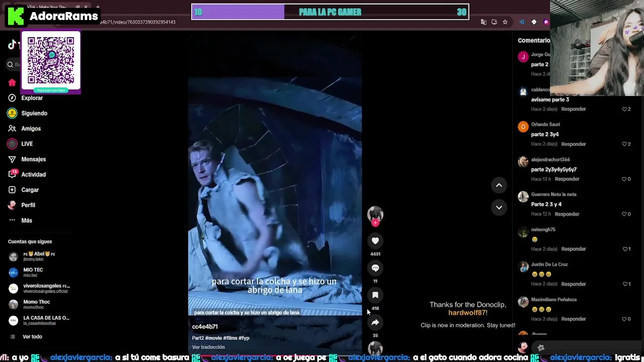Open comments with the speech bubble icon
The height and width of the screenshot is (362, 644).
pos(375,268)
